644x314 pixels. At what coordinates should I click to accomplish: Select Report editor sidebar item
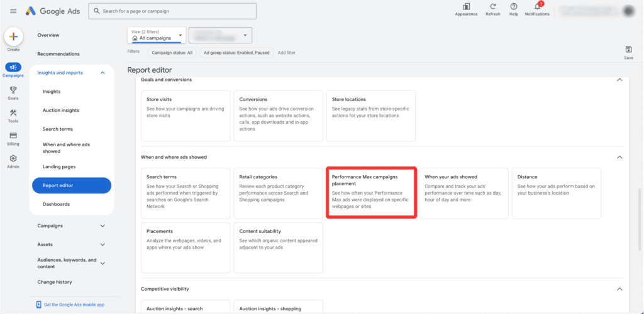(72, 186)
